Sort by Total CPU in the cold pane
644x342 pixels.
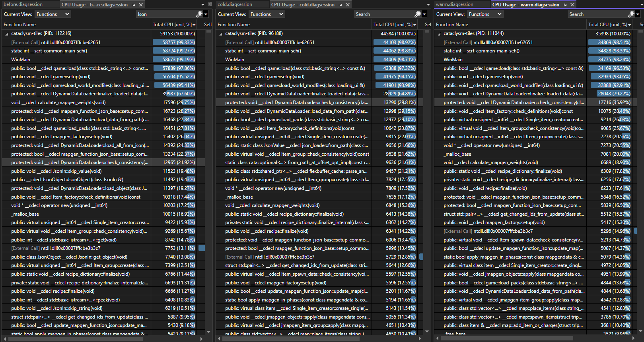tap(395, 25)
